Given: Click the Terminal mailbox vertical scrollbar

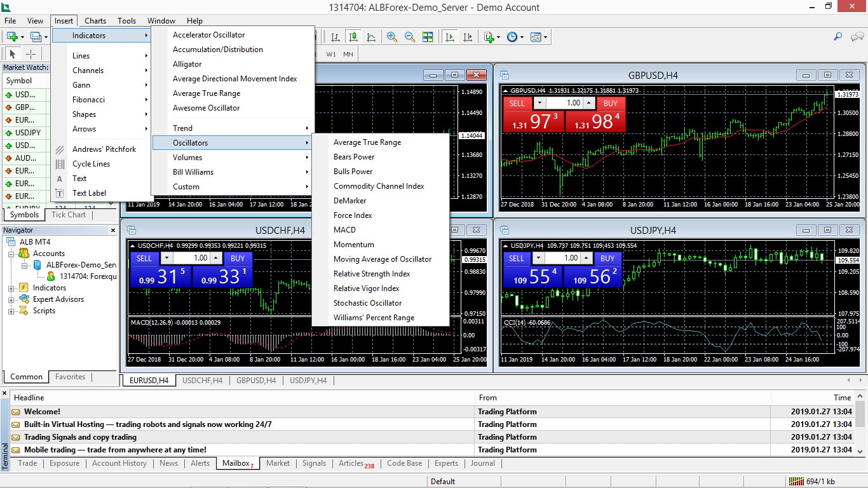Looking at the screenshot, I should pos(861,424).
